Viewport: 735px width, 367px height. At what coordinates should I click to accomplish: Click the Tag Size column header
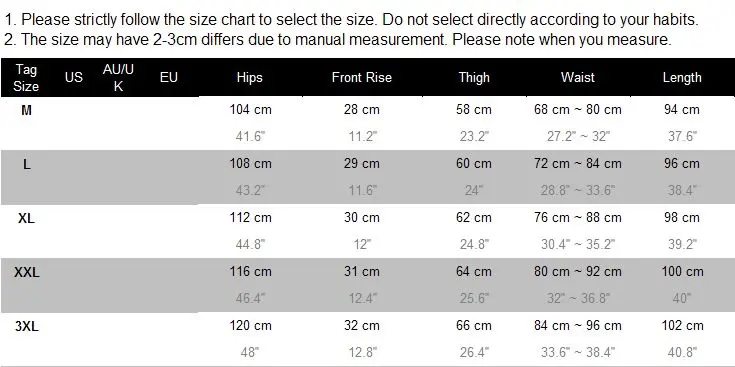coord(26,78)
